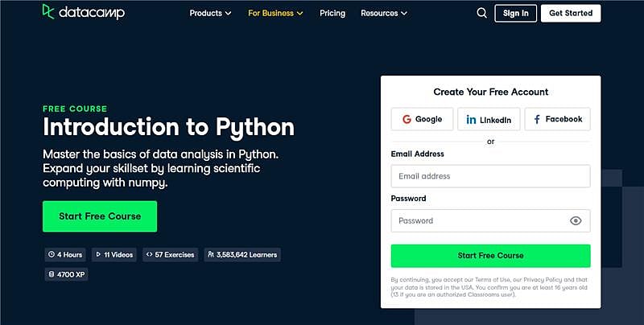Viewport: 644px width, 325px height.
Task: Open the Terms of Use link
Action: 493,279
